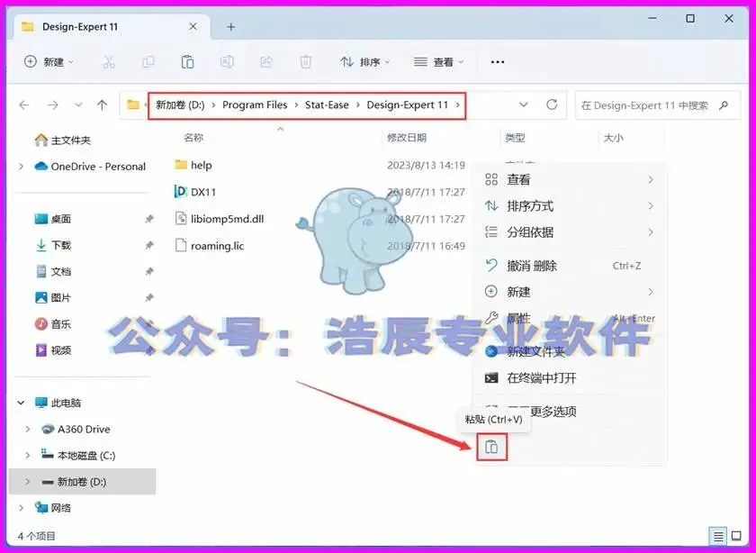The width and height of the screenshot is (756, 553).
Task: Click the Paste icon in context menu
Action: point(491,447)
